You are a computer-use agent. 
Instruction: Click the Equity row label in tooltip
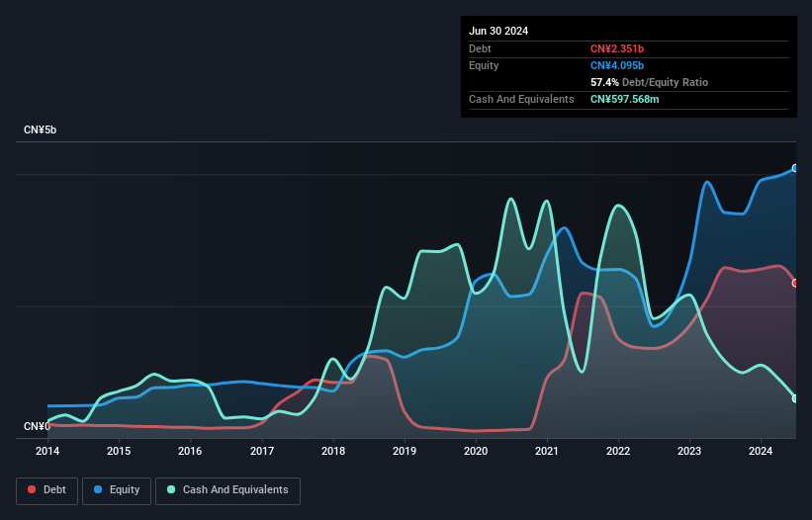point(484,65)
